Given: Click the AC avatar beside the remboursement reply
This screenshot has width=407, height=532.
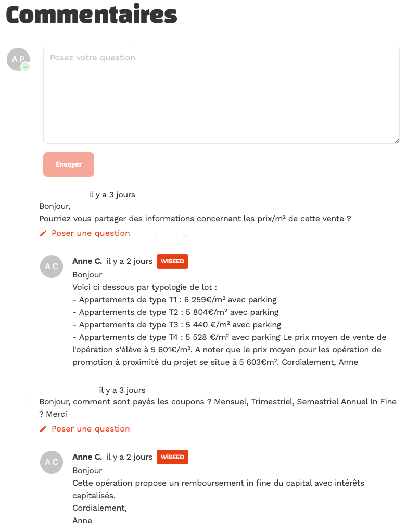Looking at the screenshot, I should point(52,462).
